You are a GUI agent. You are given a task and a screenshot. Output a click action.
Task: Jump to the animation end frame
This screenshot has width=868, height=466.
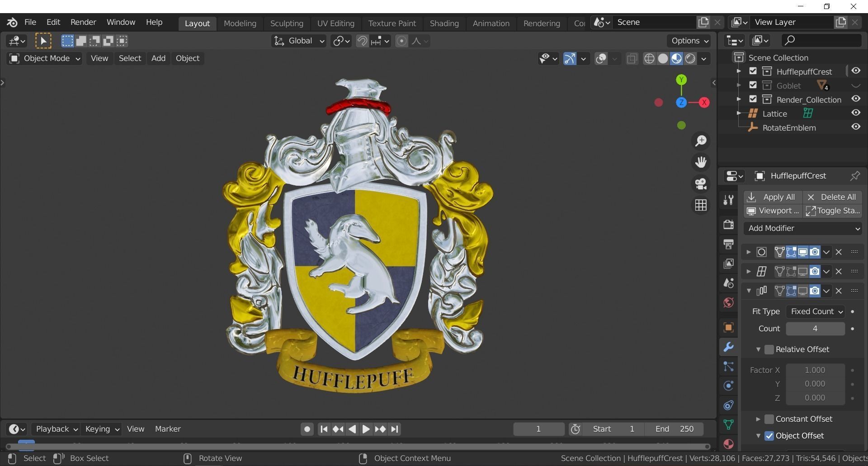pos(395,429)
